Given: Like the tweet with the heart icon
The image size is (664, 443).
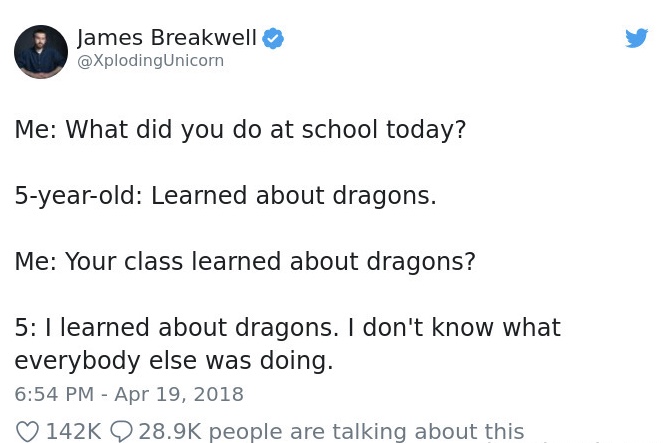Looking at the screenshot, I should pyautogui.click(x=27, y=432).
